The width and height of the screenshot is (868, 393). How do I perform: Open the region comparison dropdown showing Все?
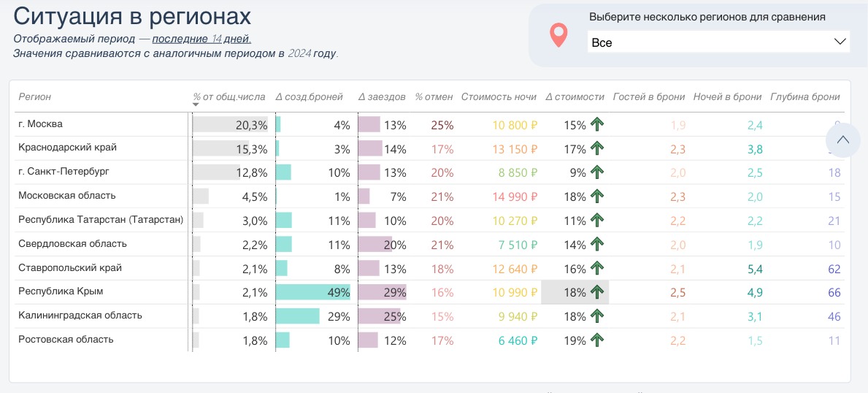click(708, 42)
